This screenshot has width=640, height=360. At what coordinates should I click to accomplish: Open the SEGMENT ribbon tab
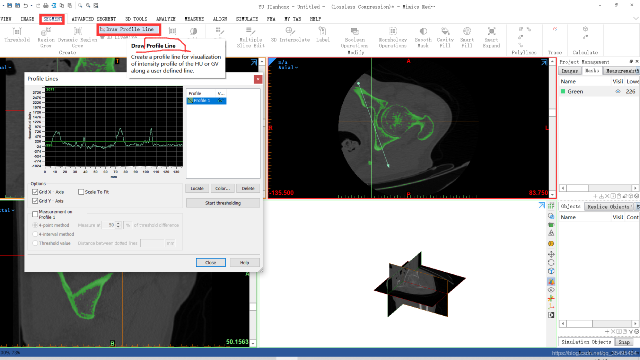(52, 19)
